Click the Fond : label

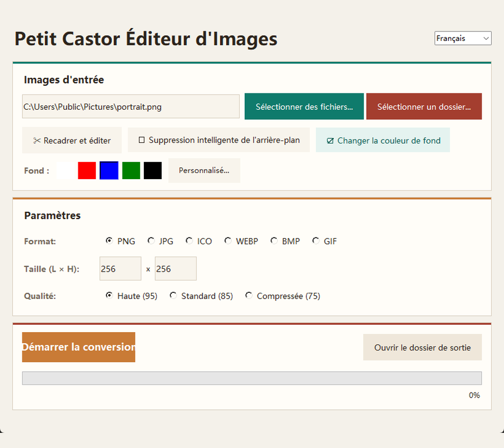tap(36, 171)
